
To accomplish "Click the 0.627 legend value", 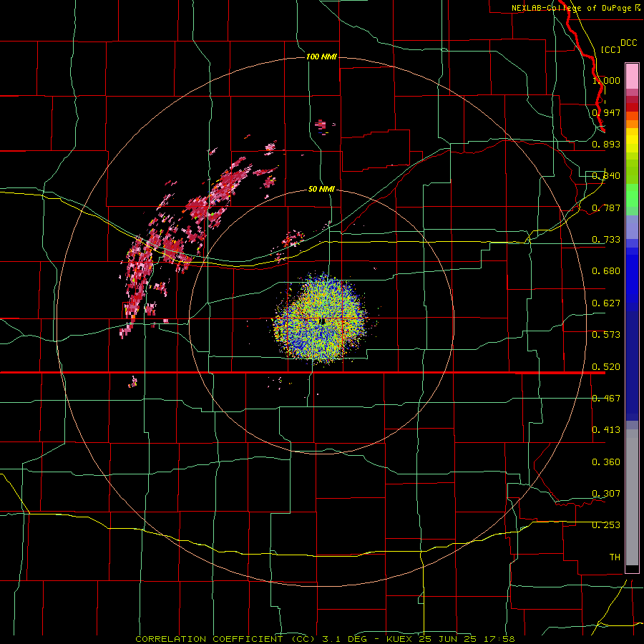I will (606, 303).
